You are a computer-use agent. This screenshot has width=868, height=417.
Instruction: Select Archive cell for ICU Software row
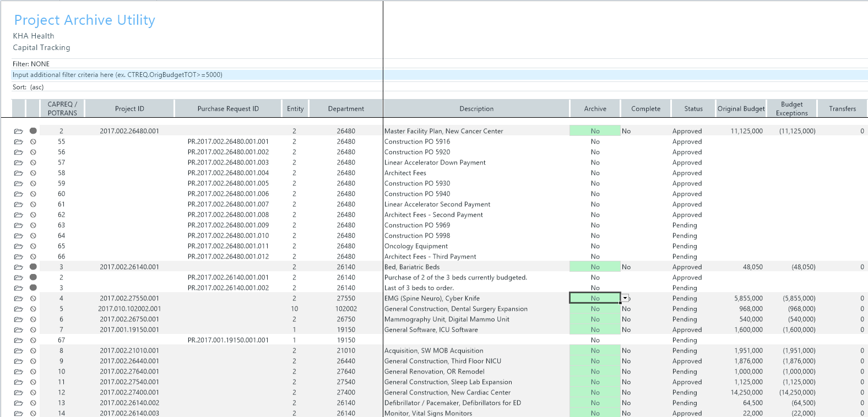click(x=595, y=330)
